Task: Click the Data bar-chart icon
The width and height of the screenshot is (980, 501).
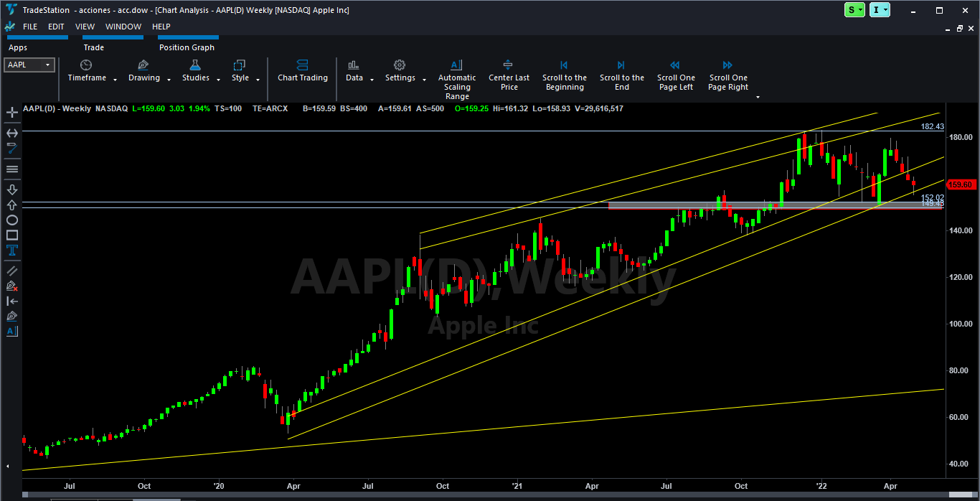Action: 354,65
